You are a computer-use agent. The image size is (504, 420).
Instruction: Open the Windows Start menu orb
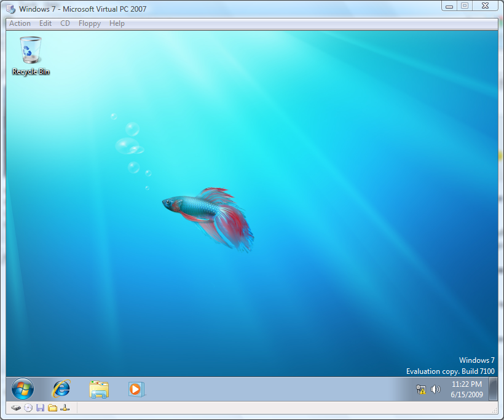(22, 389)
